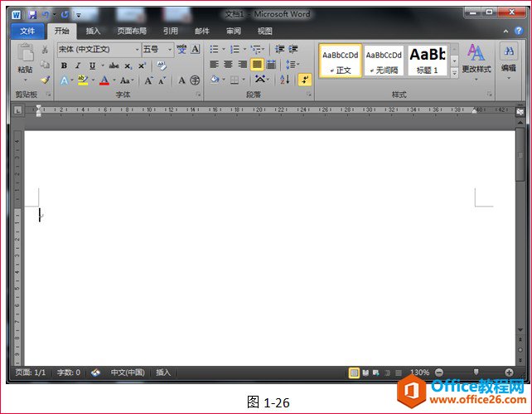Click the zoom slider in status bar
The width and height of the screenshot is (532, 414).
pos(475,373)
